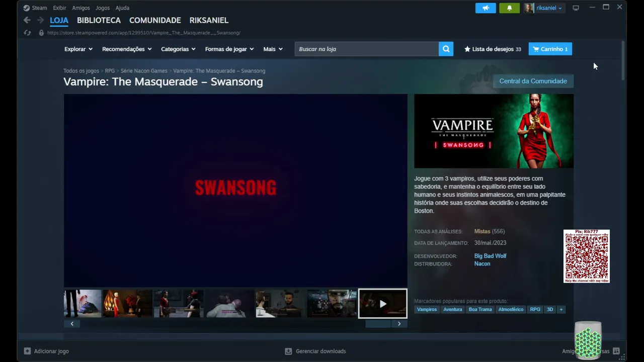Click the Buscar na loja search field

point(367,49)
